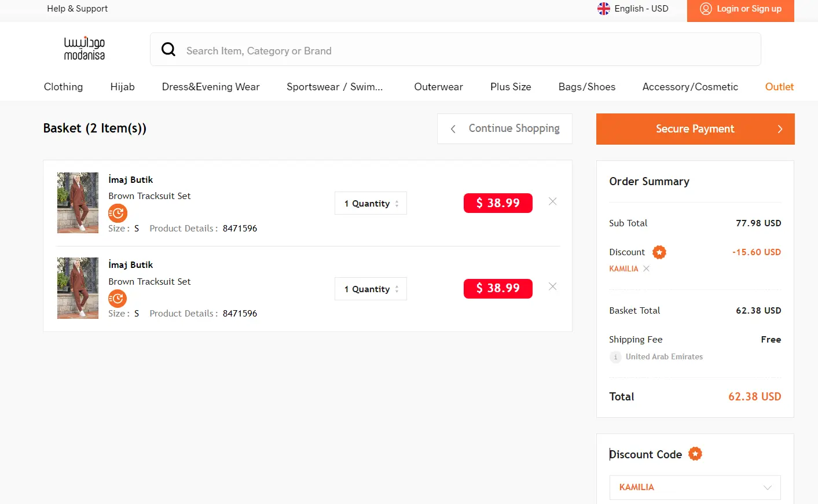Click the Secure Payment button
This screenshot has width=818, height=504.
(695, 129)
